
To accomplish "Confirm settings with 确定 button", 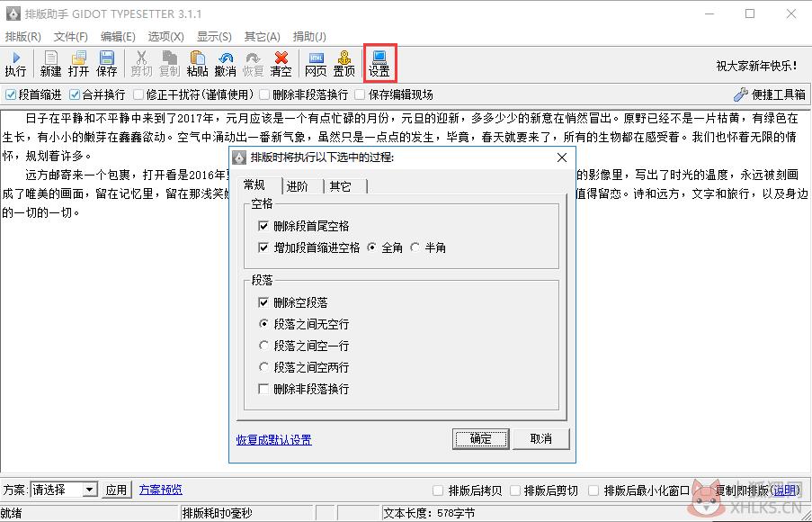I will (x=480, y=439).
